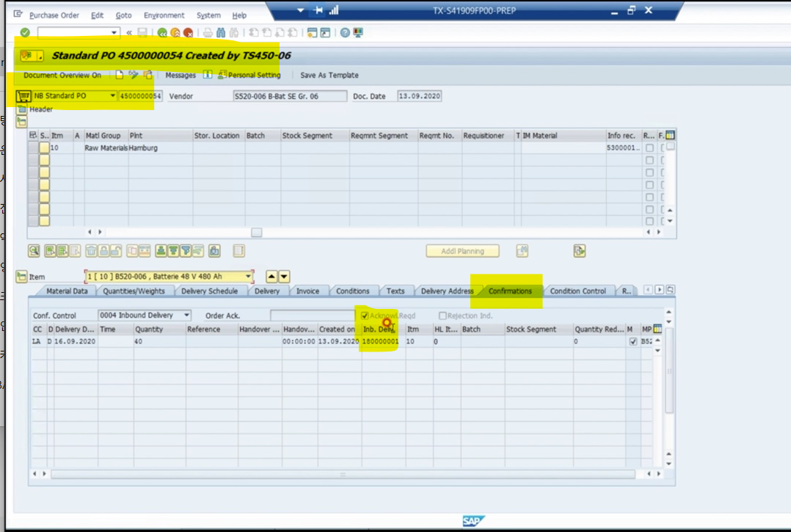
Task: Click the Addl Planning button
Action: pyautogui.click(x=462, y=251)
